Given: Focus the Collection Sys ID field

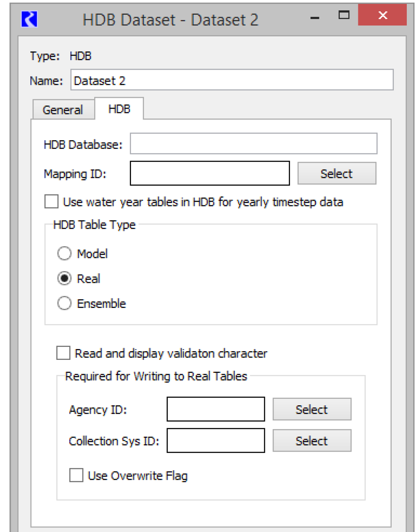Looking at the screenshot, I should click(216, 441).
